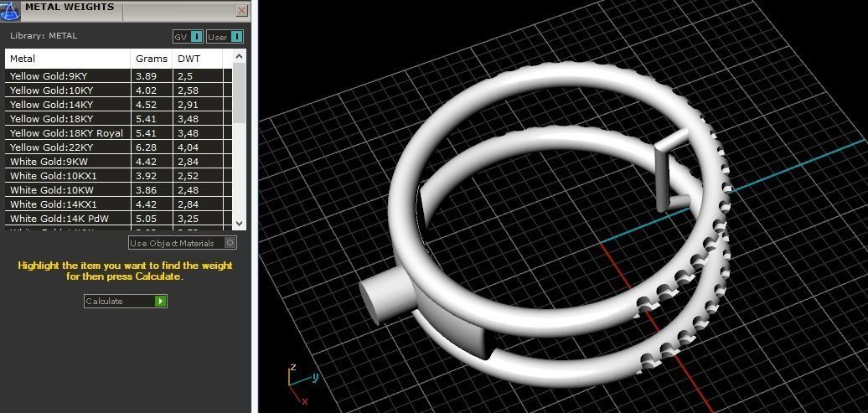Toggle Use Object Materials option
This screenshot has height=413, width=868.
click(183, 243)
